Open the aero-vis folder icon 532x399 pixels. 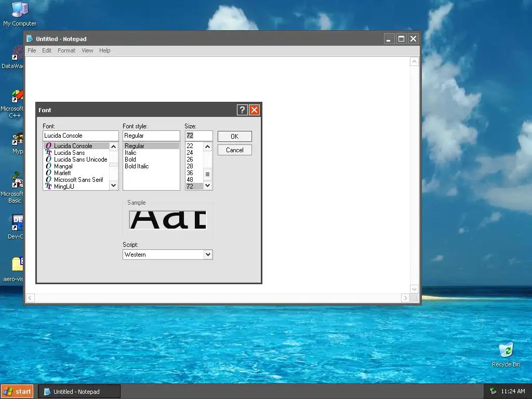point(14,270)
